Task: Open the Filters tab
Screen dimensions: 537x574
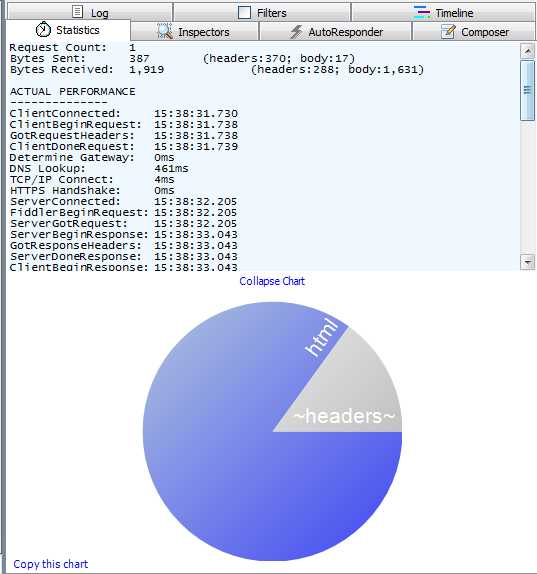Action: coord(262,13)
